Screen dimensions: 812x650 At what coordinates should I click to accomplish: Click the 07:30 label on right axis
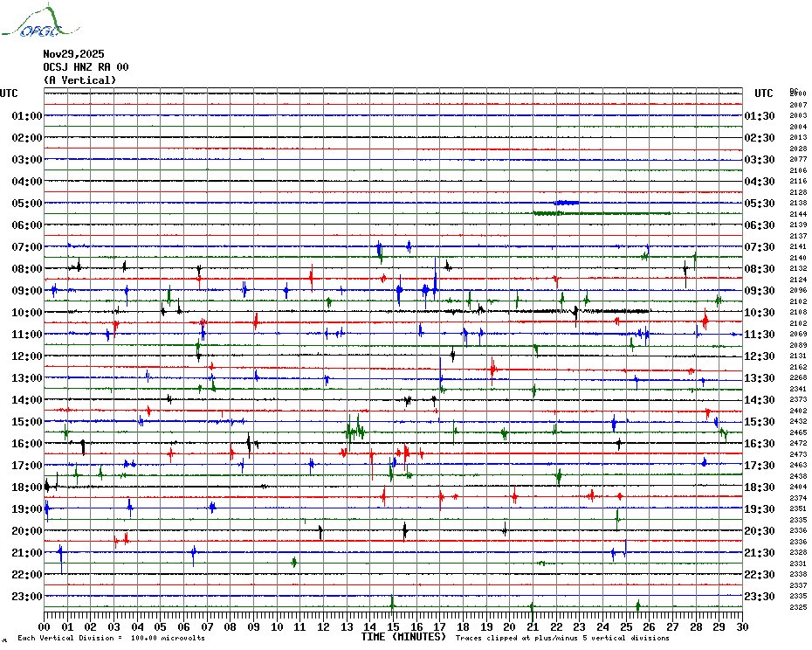[760, 247]
